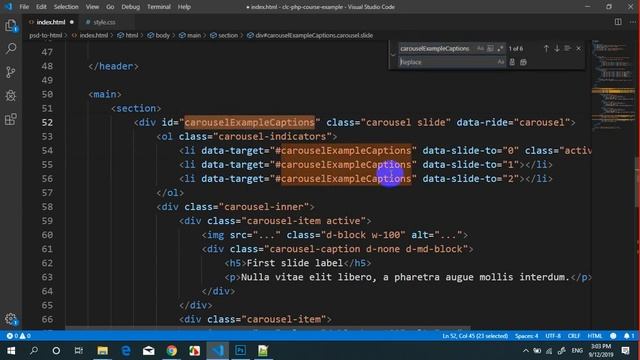Open Google Chrome from taskbar
Viewport: 640px width, 360px height.
click(x=171, y=351)
